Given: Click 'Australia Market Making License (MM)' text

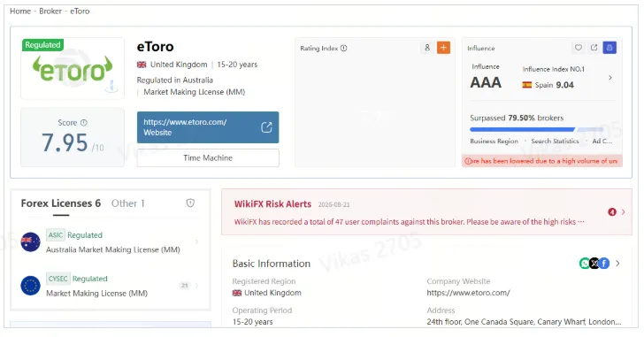Looking at the screenshot, I should [x=113, y=249].
